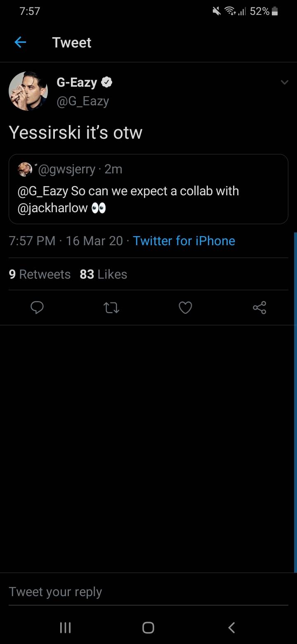View G-Eazy's verified badge
The width and height of the screenshot is (297, 644).
[107, 82]
